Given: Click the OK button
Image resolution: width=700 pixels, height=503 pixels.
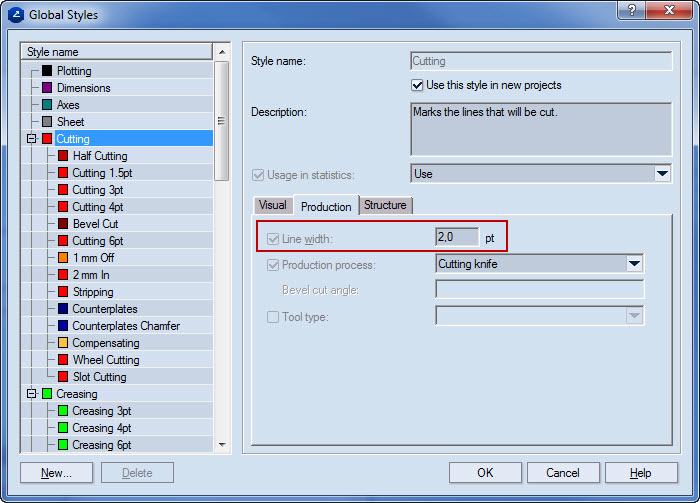Looking at the screenshot, I should click(485, 473).
